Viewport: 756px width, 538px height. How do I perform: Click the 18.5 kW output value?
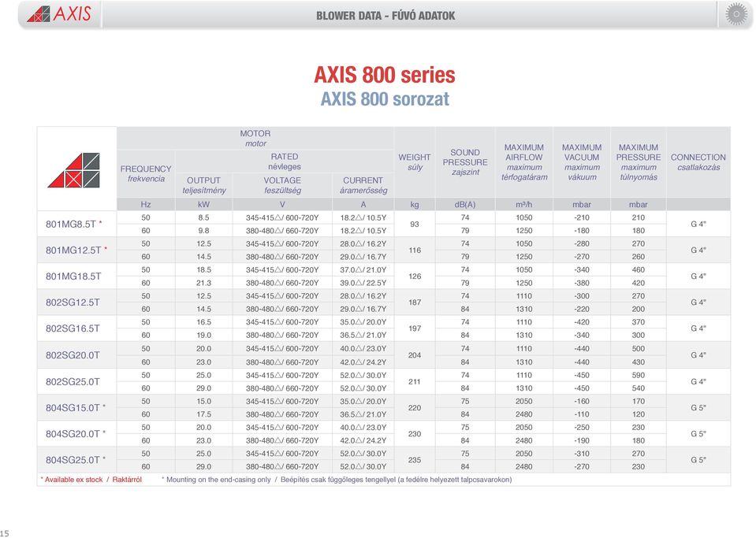pos(203,269)
